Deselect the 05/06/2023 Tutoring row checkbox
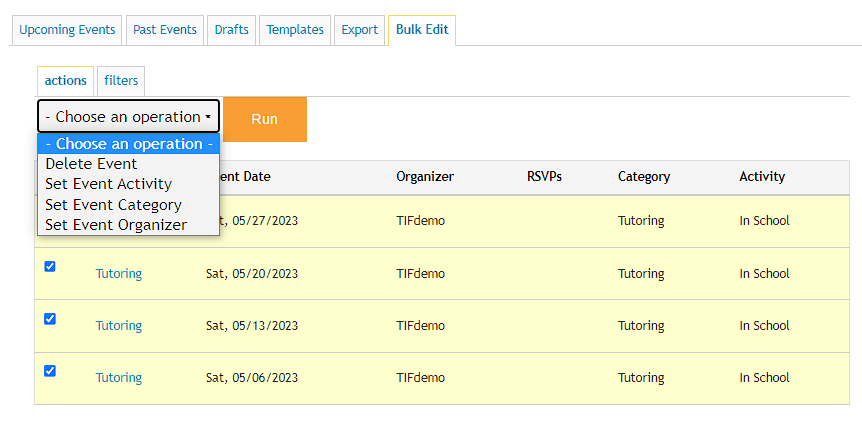 point(50,371)
